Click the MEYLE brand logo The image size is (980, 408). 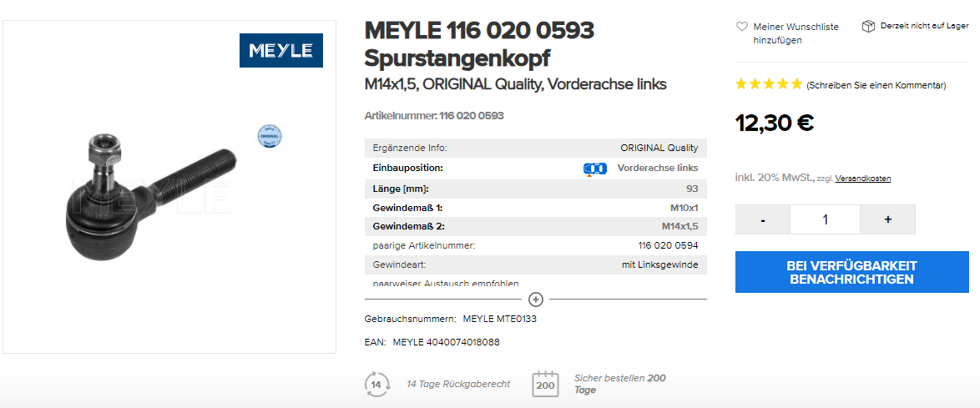pyautogui.click(x=280, y=51)
